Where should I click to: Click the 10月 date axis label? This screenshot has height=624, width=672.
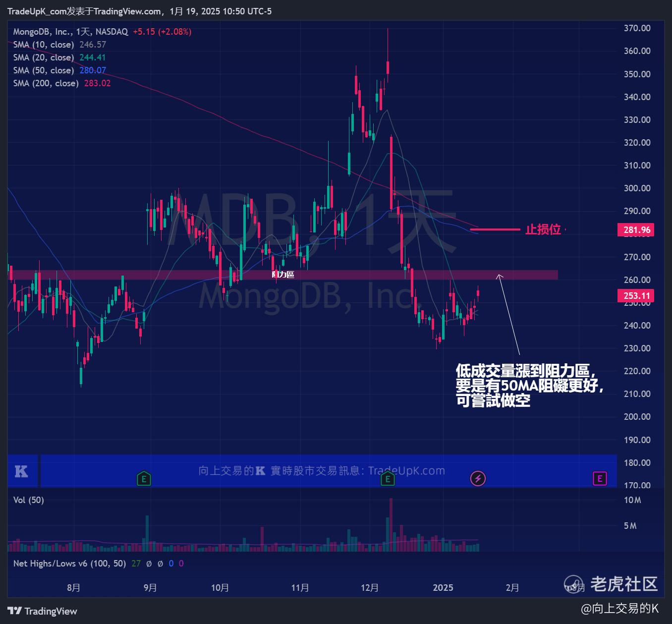click(220, 588)
